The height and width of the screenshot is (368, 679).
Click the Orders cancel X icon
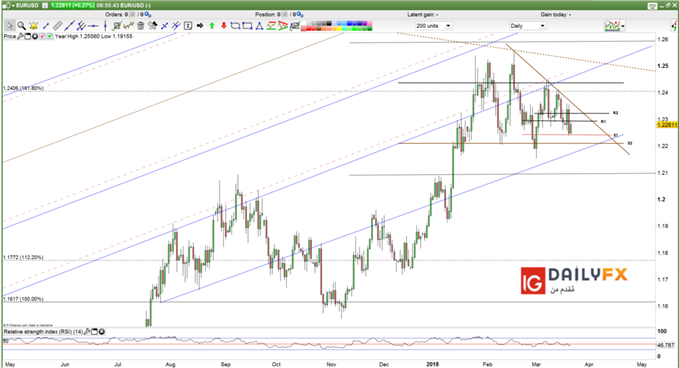click(133, 15)
